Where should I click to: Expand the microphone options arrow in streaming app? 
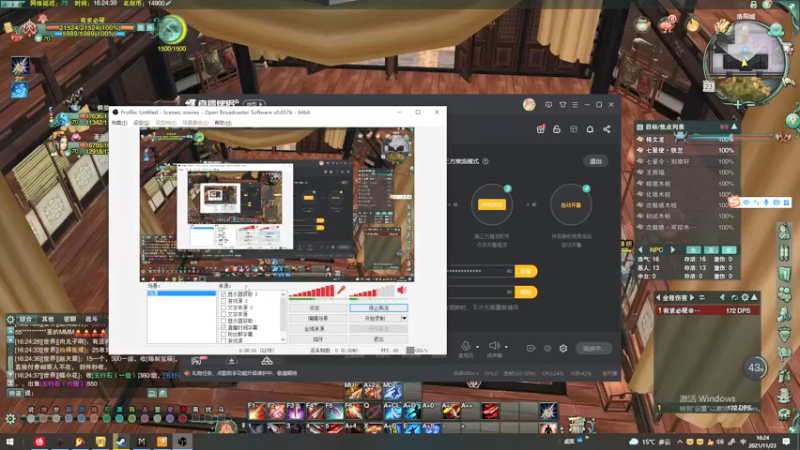pos(478,347)
